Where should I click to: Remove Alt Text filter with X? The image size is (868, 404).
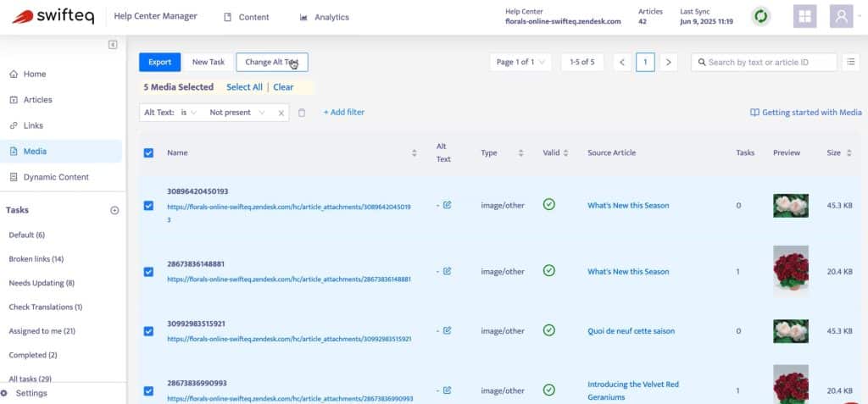pos(281,113)
